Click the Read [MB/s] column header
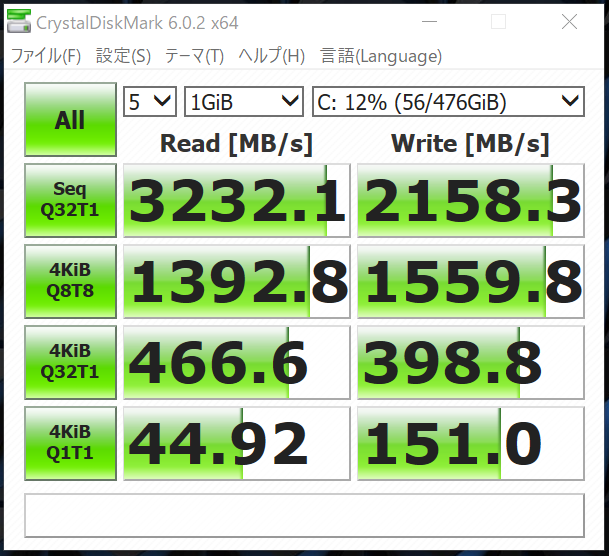This screenshot has height=556, width=609. tap(237, 144)
